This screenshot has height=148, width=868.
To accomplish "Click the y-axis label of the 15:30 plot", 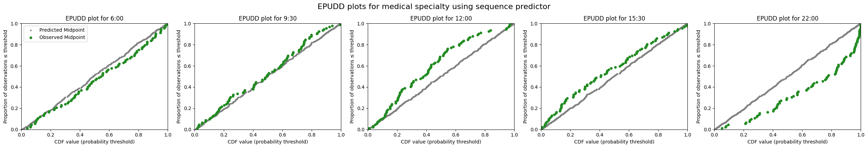I will pyautogui.click(x=525, y=77).
